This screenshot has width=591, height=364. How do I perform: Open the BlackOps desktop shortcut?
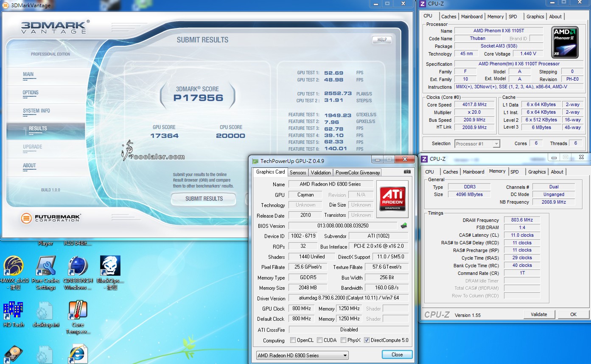(110, 273)
